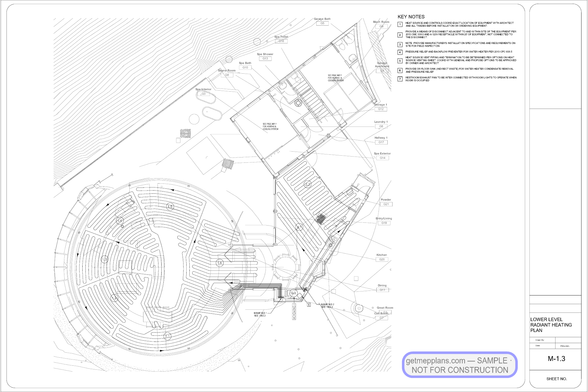588x392 pixels.
Task: Select the G13 room tag
Action: (265, 58)
